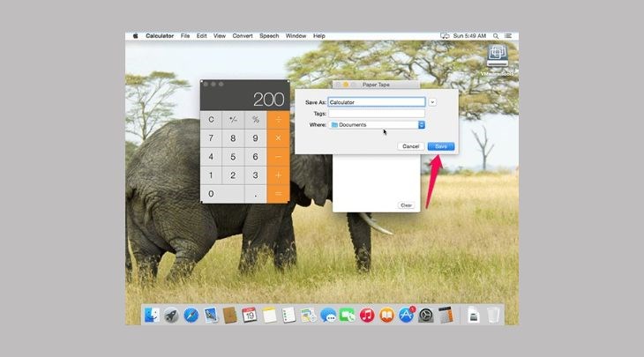644x357 pixels.
Task: Open Reminders checklist icon in dock
Action: click(x=288, y=316)
